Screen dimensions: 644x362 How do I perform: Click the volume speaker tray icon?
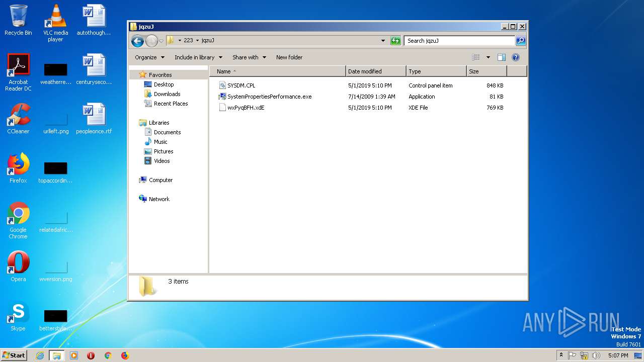coord(596,355)
